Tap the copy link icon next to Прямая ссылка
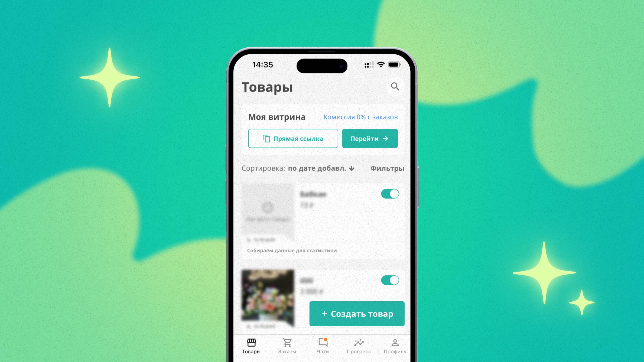The width and height of the screenshot is (644, 362). tap(266, 138)
